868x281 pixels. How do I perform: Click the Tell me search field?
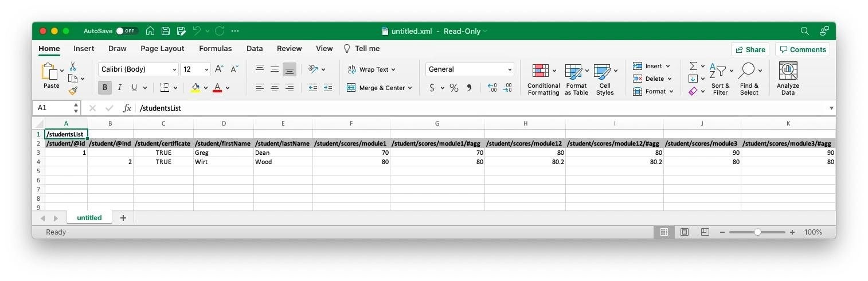click(x=361, y=49)
